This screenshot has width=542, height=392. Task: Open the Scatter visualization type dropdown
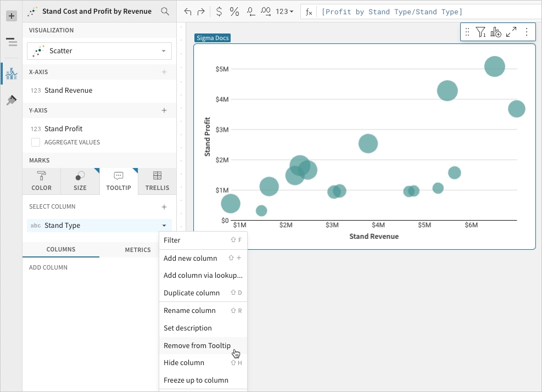[x=99, y=51]
